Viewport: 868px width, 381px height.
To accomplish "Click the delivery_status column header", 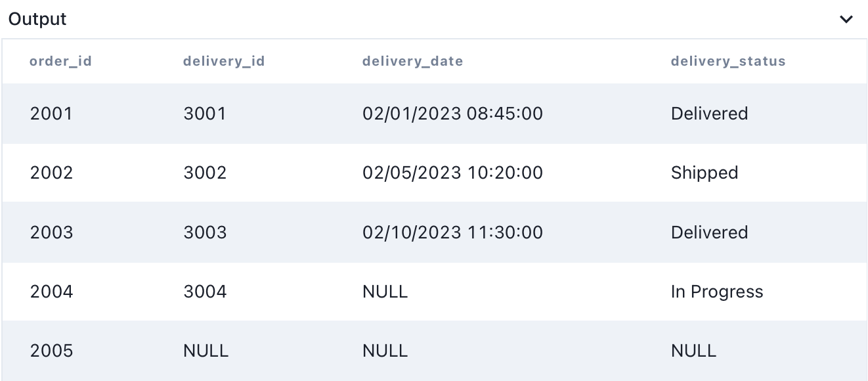I will click(x=728, y=61).
